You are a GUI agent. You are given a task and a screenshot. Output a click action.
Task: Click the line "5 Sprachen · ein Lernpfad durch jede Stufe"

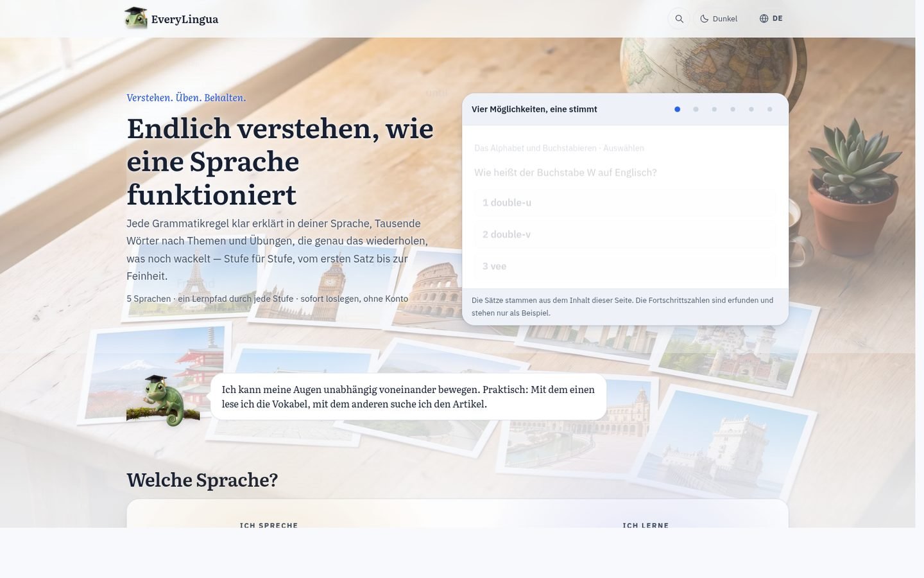[267, 299]
